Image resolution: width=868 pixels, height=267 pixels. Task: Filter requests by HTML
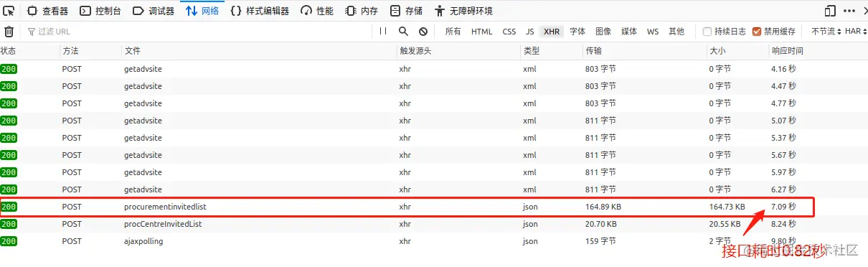click(482, 32)
